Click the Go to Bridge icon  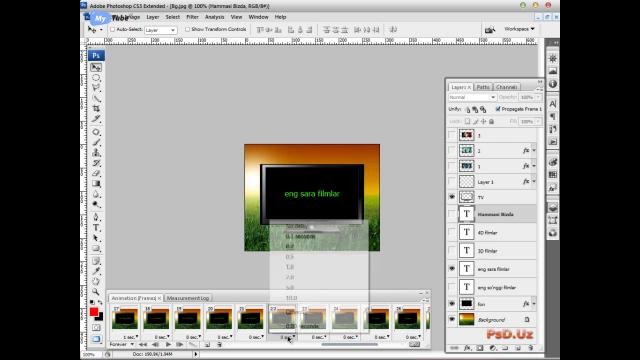tap(490, 29)
